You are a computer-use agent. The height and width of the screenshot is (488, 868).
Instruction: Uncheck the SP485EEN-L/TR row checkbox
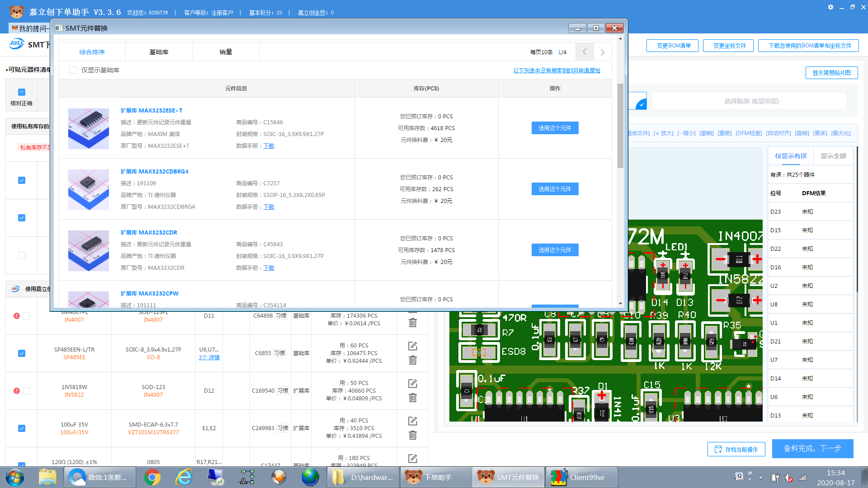pos(22,353)
